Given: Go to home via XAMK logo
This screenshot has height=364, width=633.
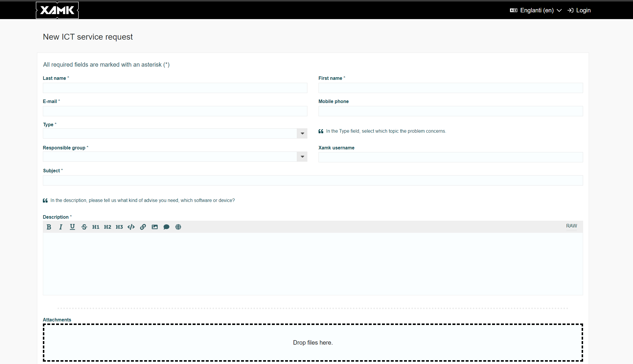Looking at the screenshot, I should click(57, 10).
